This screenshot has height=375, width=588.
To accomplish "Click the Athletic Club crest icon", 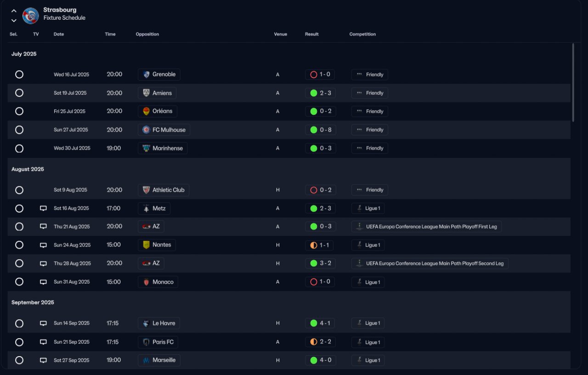I will (x=146, y=190).
